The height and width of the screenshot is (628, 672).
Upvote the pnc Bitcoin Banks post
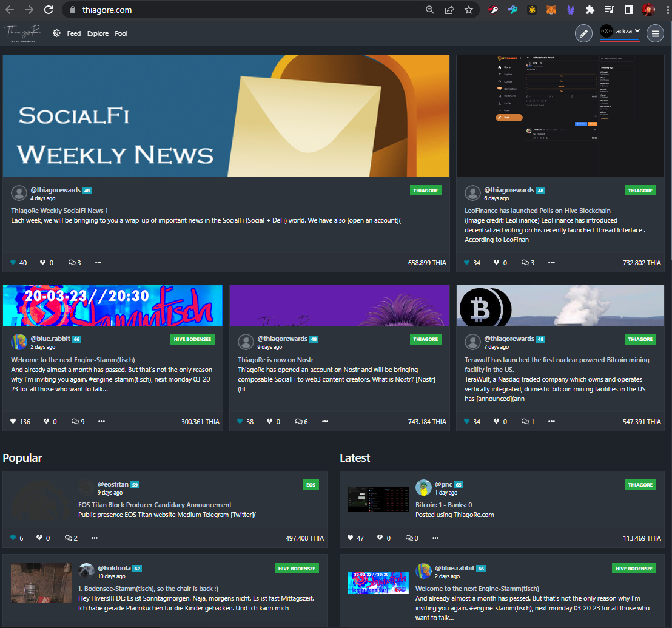tap(350, 538)
